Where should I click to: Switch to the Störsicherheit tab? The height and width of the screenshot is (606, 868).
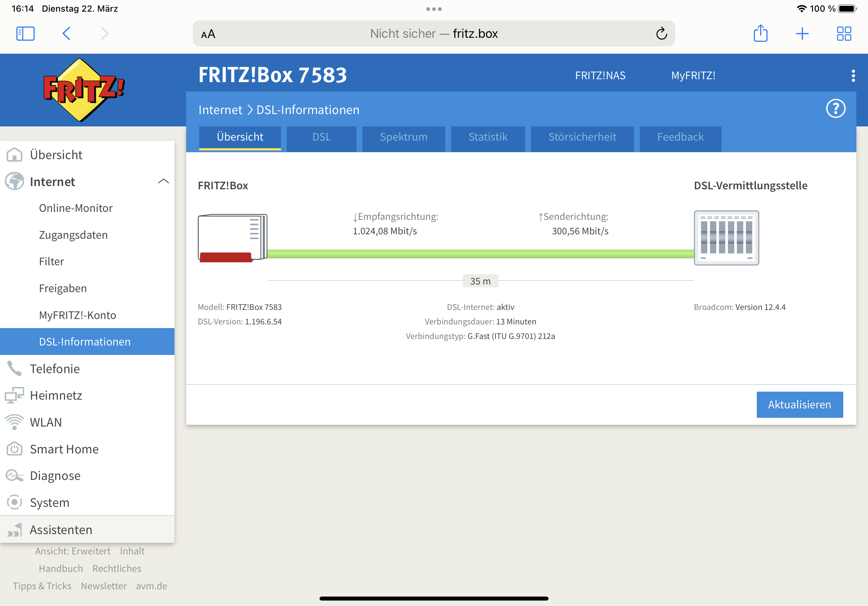tap(582, 137)
